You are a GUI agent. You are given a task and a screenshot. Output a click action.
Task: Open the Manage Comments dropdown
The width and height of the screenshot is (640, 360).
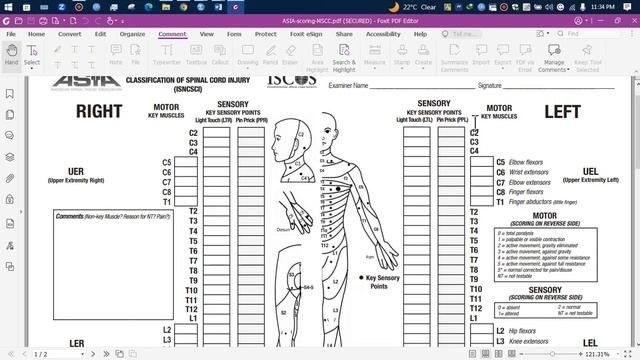pyautogui.click(x=554, y=58)
